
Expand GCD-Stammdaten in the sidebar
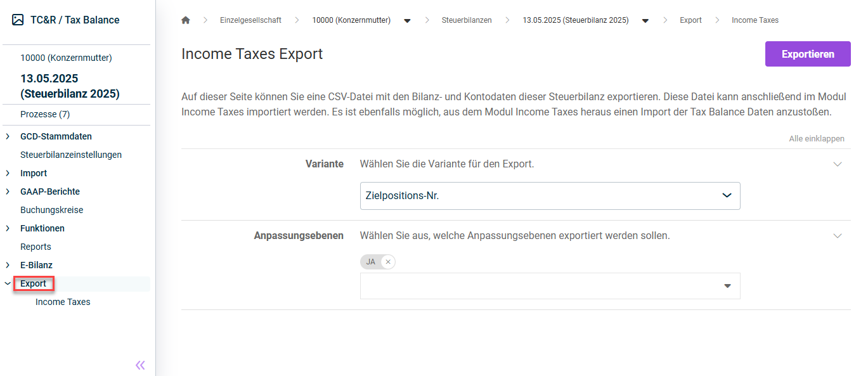click(8, 136)
